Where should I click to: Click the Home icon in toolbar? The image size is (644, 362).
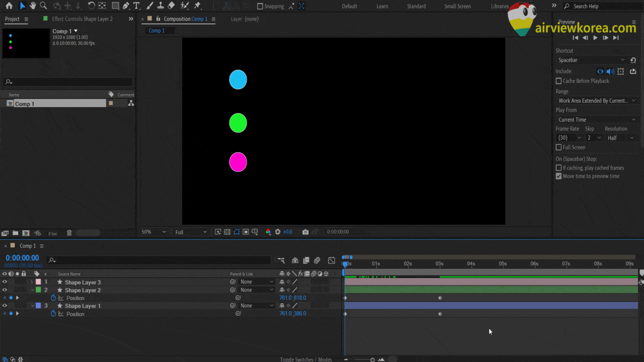click(9, 6)
